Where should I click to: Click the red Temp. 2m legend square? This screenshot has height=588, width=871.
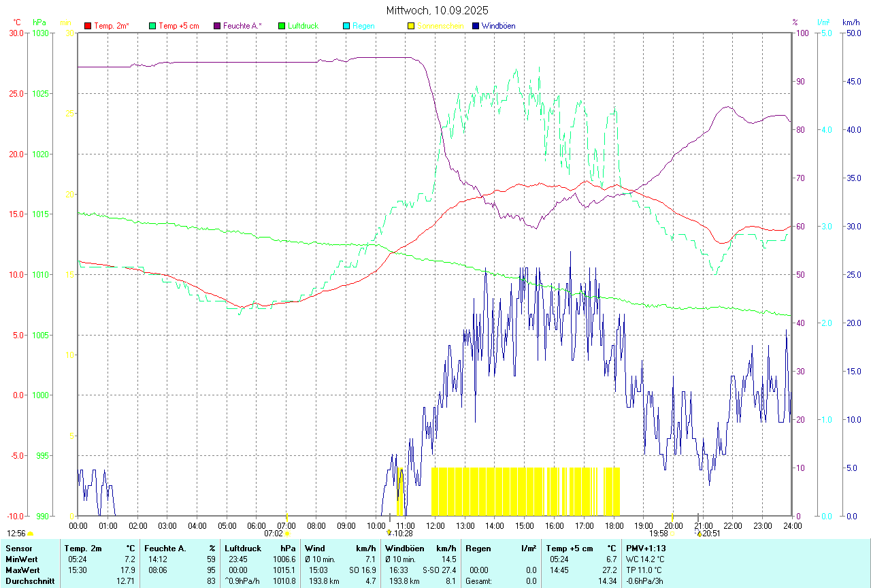(88, 26)
